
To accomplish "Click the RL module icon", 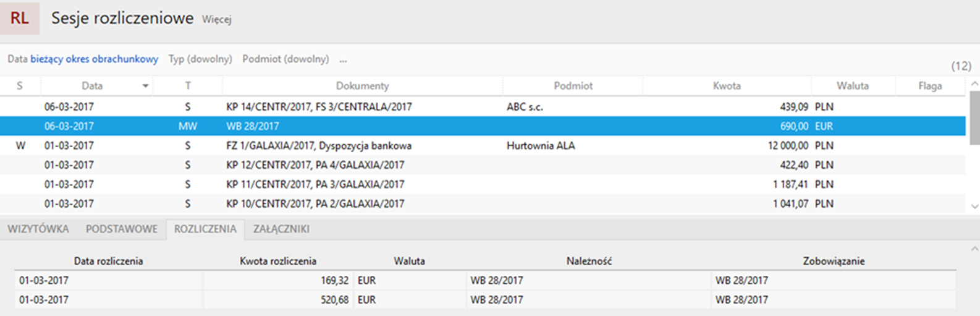I will (x=19, y=18).
